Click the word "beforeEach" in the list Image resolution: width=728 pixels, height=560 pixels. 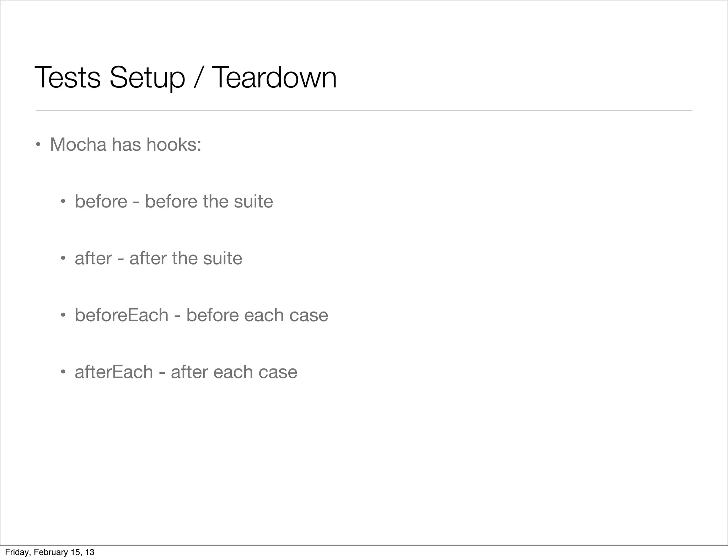point(121,315)
